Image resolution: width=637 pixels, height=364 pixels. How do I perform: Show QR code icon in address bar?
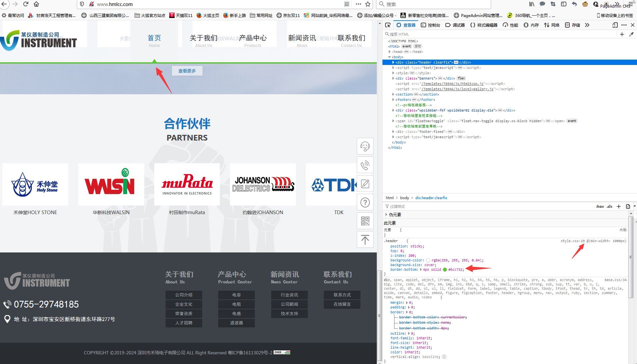click(347, 4)
